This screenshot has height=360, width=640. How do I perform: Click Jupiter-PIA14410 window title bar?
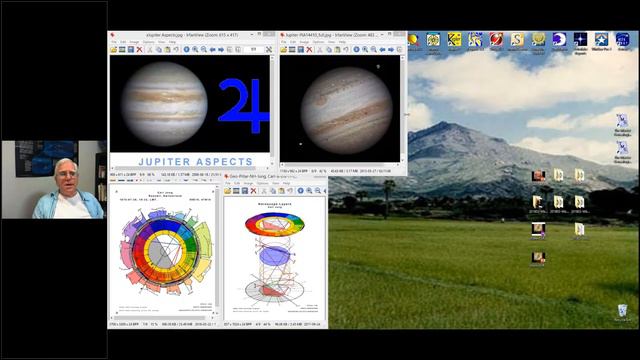coord(343,35)
